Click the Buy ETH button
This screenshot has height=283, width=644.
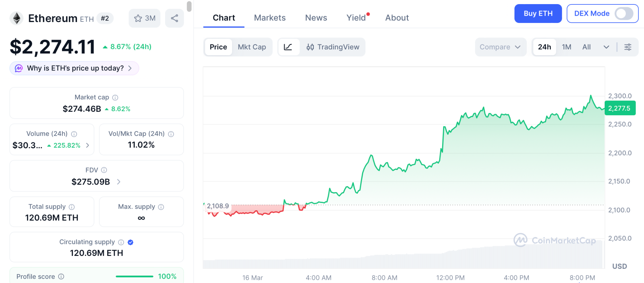(538, 14)
